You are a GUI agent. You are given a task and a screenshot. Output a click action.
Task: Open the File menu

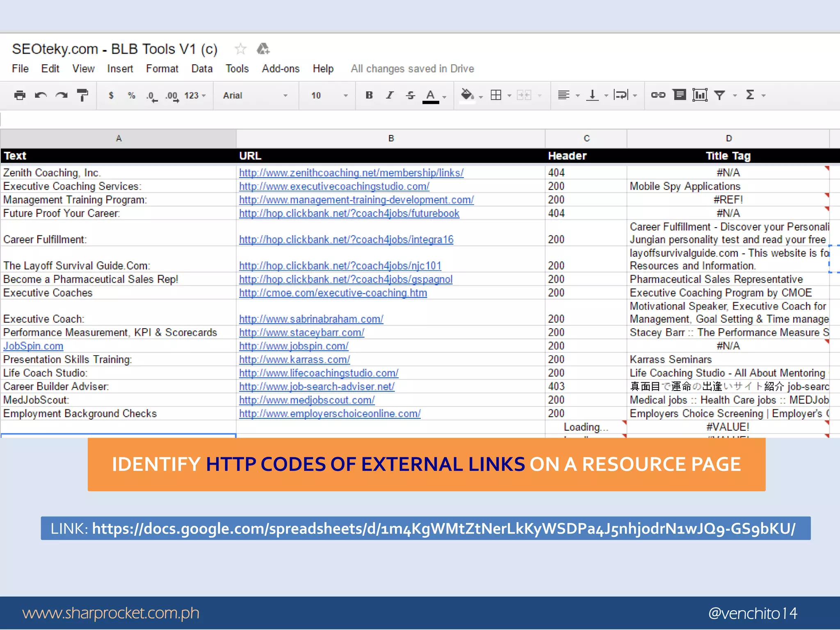[20, 68]
